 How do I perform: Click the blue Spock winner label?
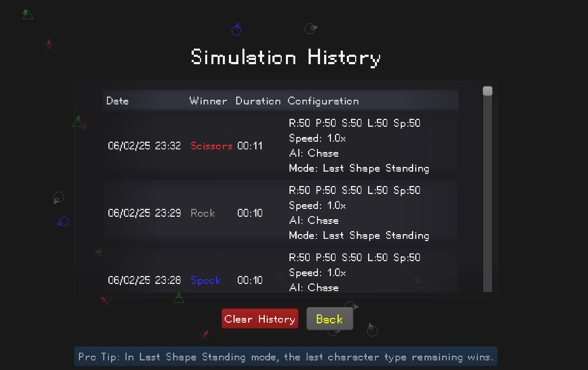point(206,280)
